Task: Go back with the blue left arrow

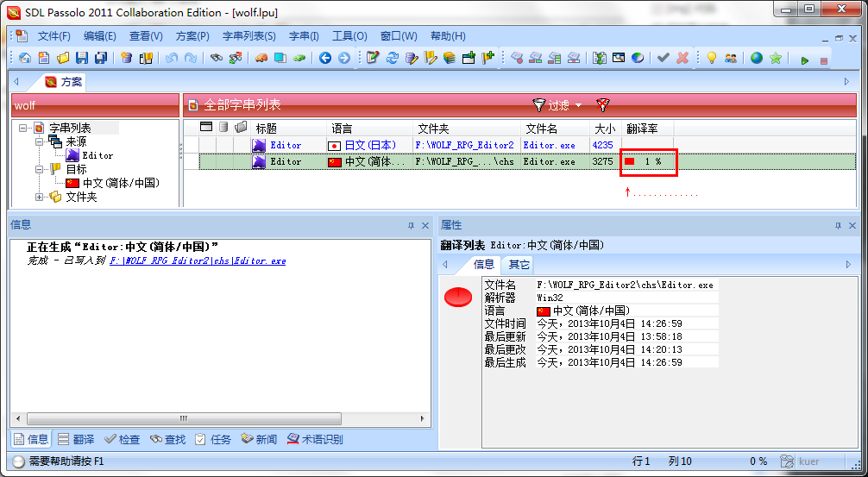Action: tap(325, 58)
